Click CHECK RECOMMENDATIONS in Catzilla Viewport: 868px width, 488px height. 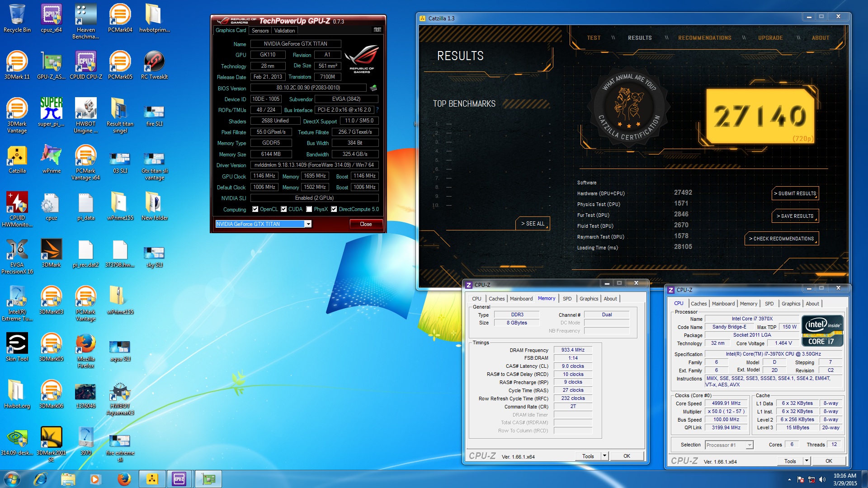click(782, 239)
